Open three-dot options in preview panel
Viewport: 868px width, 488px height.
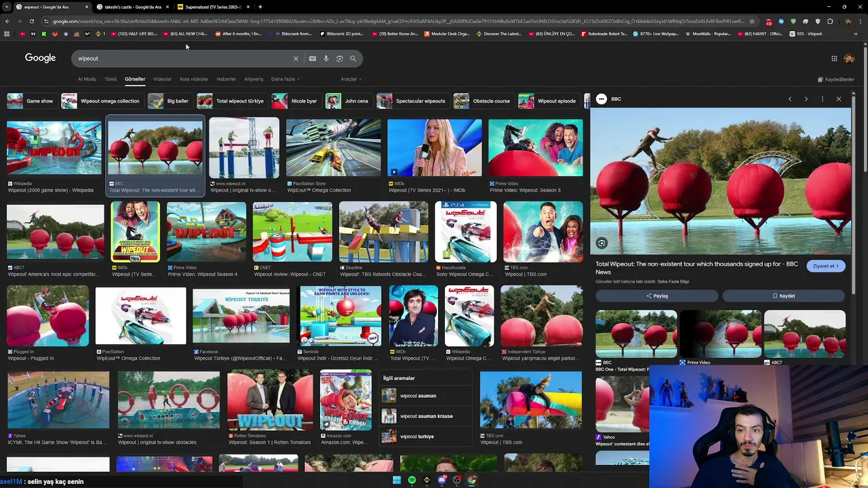(x=822, y=99)
